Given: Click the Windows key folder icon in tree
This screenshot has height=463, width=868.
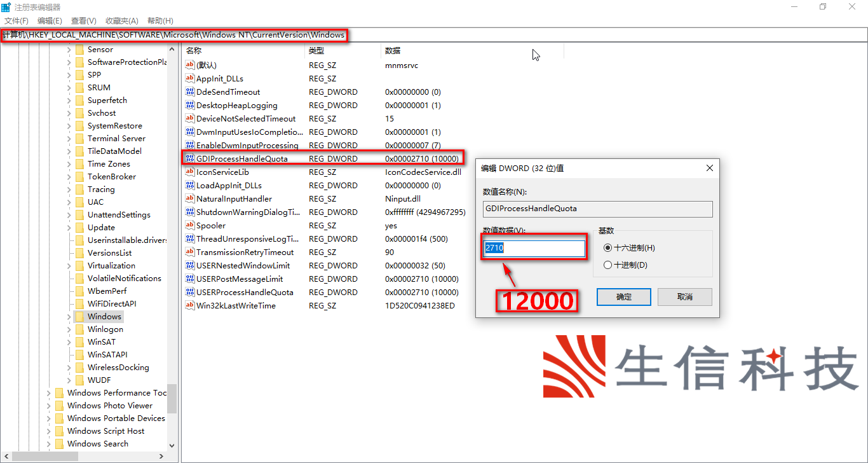Looking at the screenshot, I should click(79, 316).
